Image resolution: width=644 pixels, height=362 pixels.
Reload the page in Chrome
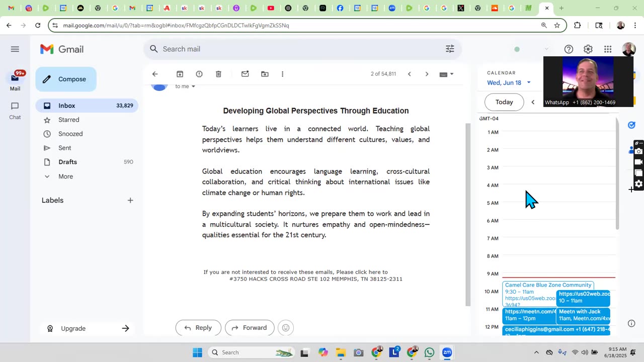38,25
